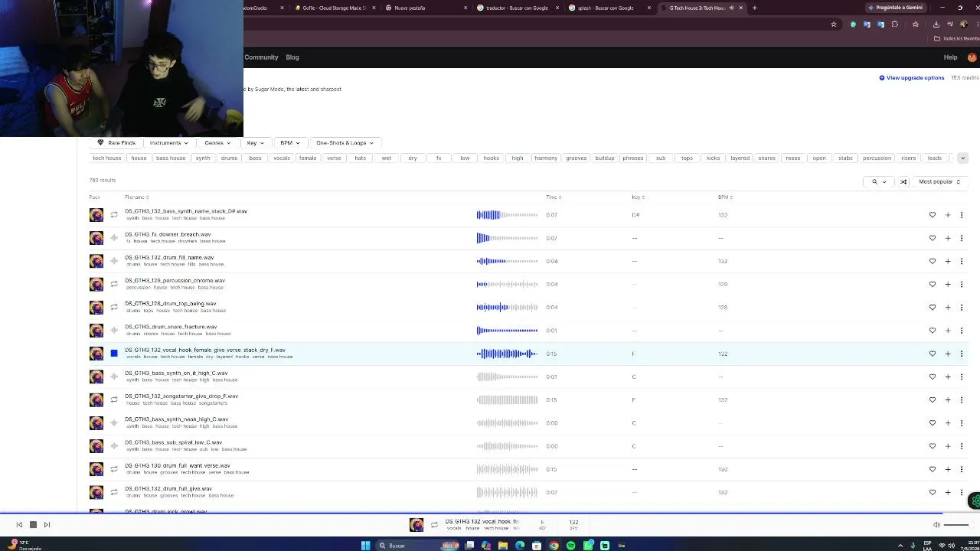Bookmark this page with the star icon
Viewport: 980px width, 551px height.
(x=834, y=24)
